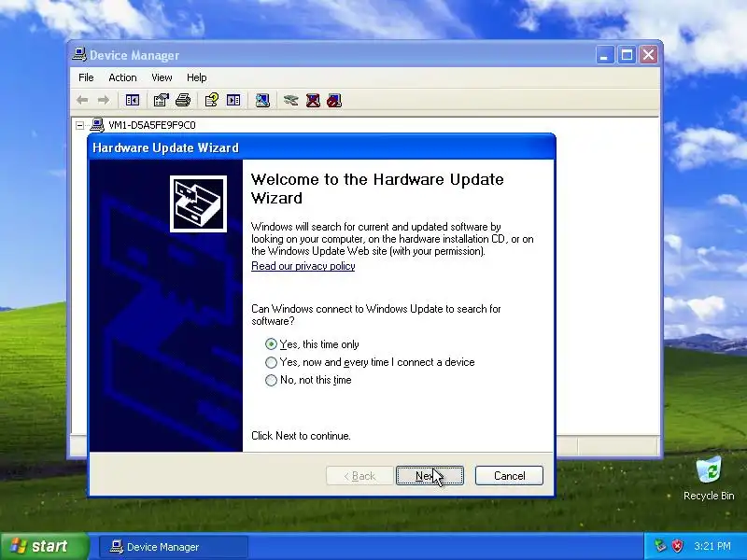Click the Hardware Update Wizard title bar
747x560 pixels.
click(321, 147)
